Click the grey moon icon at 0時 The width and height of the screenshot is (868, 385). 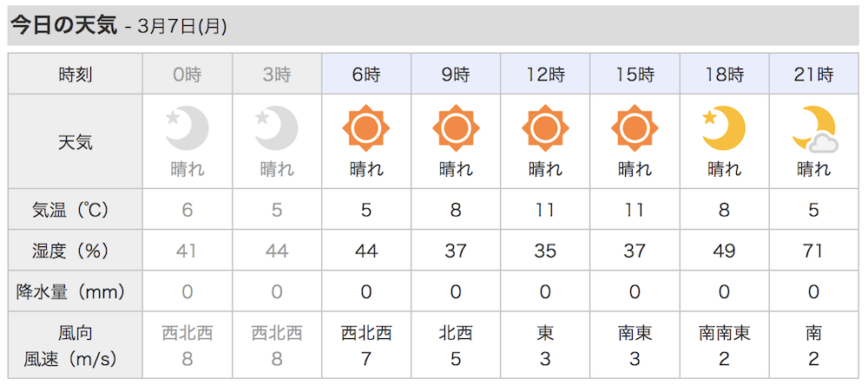[187, 128]
